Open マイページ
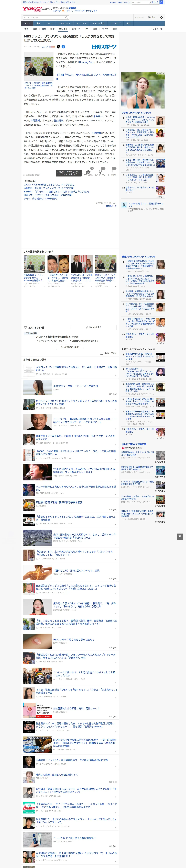 pos(139,18)
